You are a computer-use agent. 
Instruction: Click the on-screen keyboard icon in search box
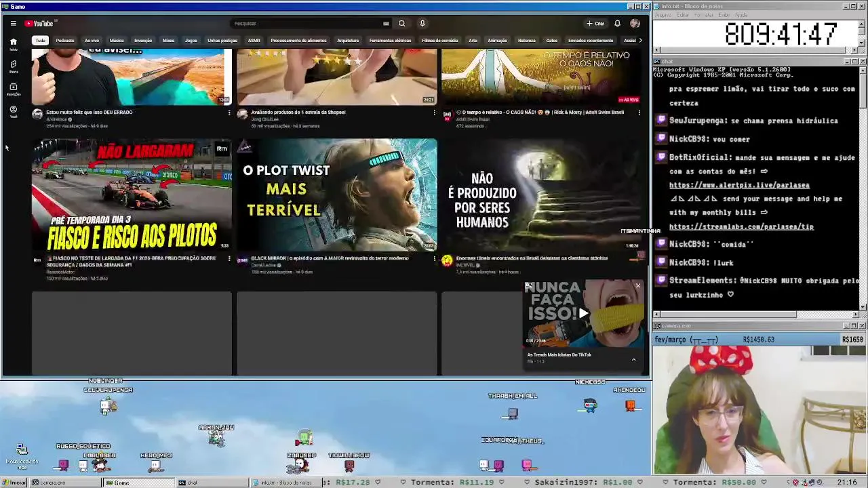pyautogui.click(x=386, y=23)
